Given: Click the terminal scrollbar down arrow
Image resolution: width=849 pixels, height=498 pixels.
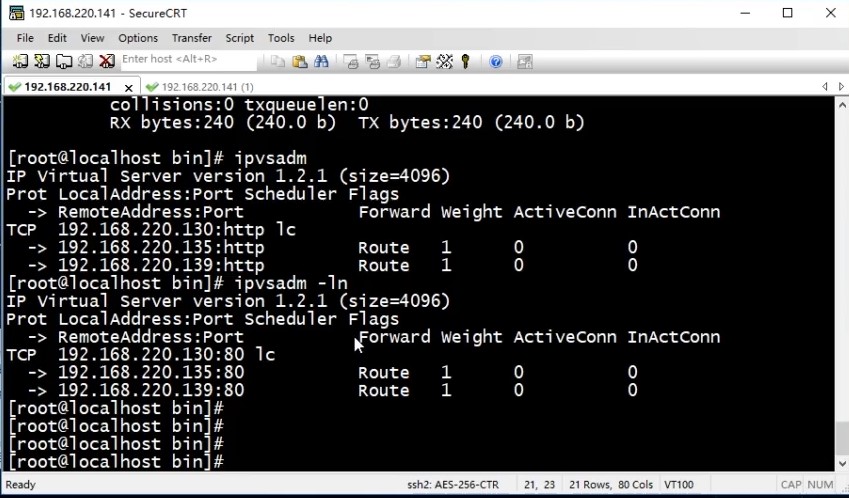Looking at the screenshot, I should [842, 463].
